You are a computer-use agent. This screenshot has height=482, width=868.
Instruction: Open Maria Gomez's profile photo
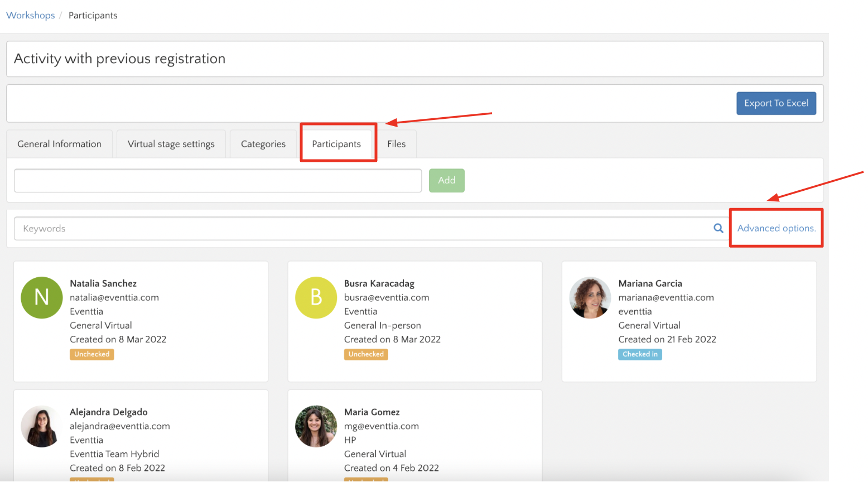[x=316, y=426]
